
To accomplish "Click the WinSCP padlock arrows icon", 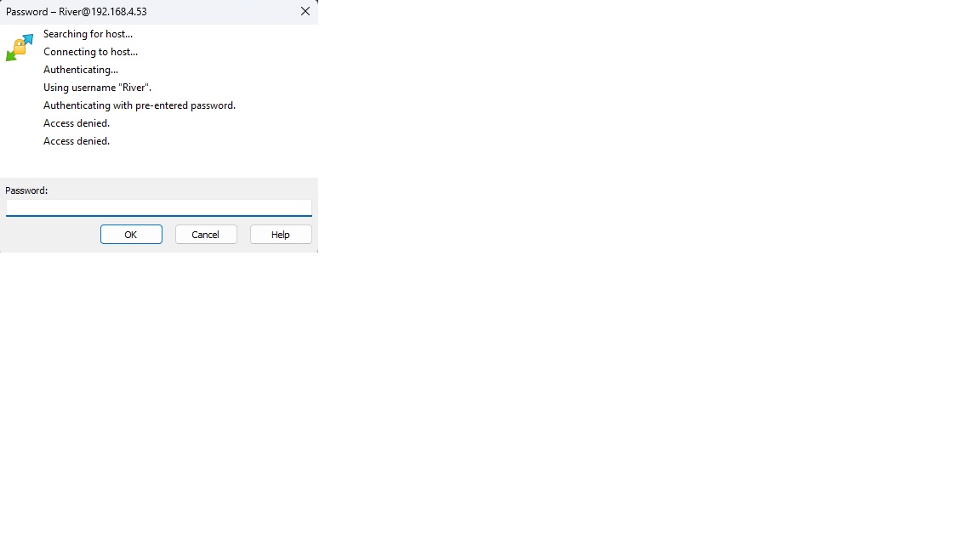I will click(x=19, y=48).
